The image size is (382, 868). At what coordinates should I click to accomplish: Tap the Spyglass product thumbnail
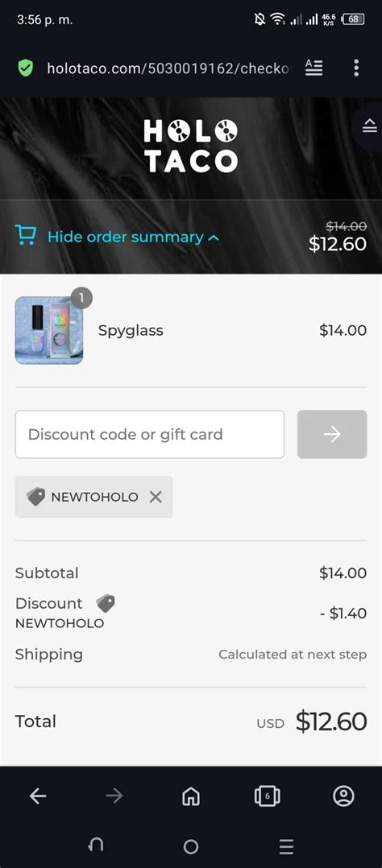(49, 330)
